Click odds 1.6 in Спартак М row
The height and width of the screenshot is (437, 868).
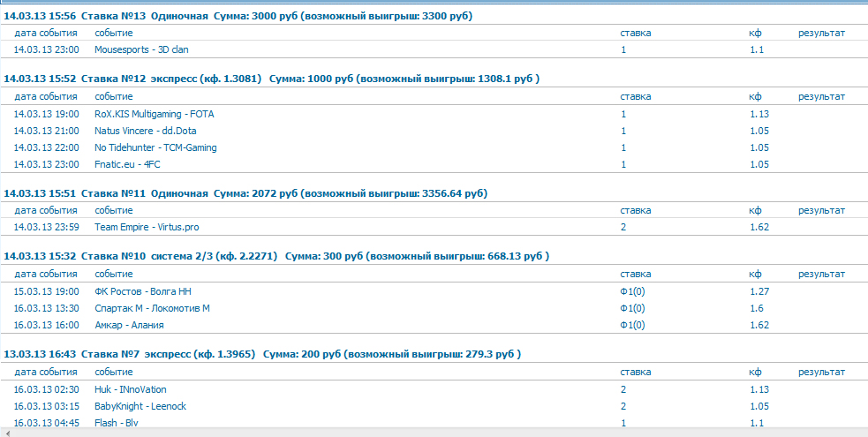pos(757,308)
